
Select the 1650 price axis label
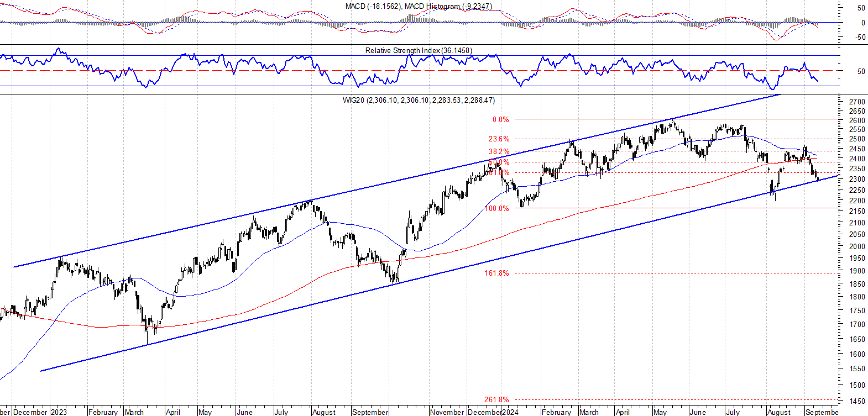point(857,339)
